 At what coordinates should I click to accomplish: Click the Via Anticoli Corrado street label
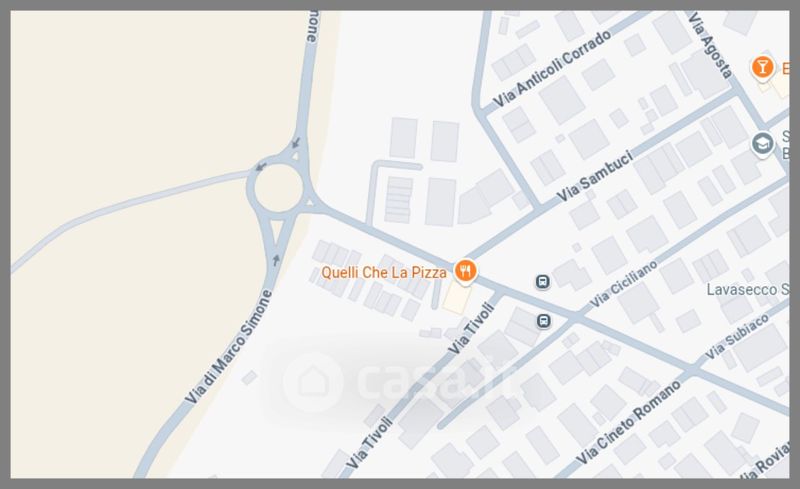[x=552, y=68]
